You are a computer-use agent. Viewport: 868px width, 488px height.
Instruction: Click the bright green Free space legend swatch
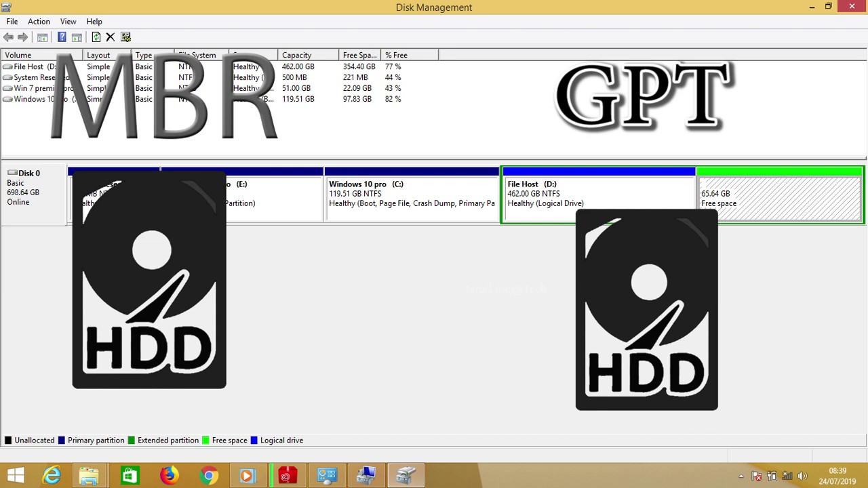click(x=205, y=441)
